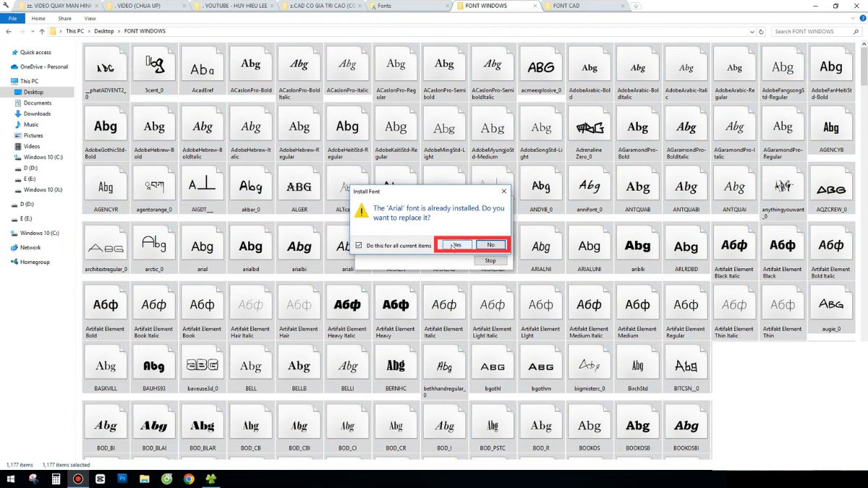Open the green clover app in taskbar
868x488 pixels.
tap(211, 479)
